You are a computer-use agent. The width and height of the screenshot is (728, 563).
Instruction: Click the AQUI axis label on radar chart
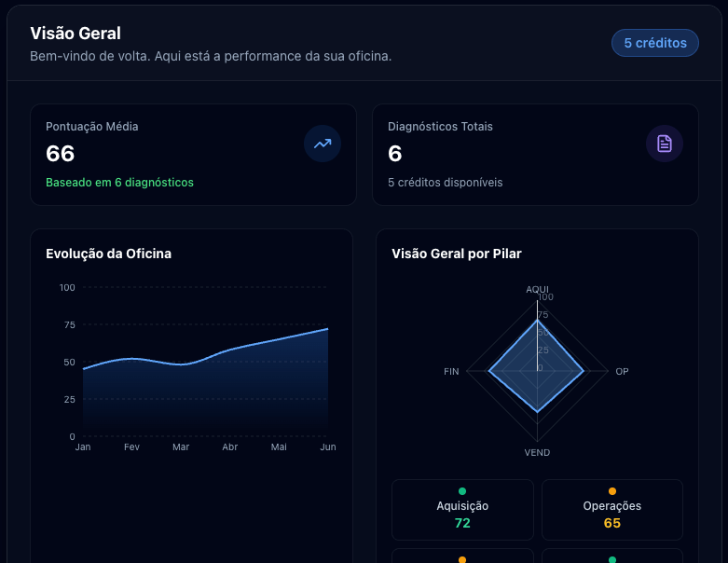537,289
